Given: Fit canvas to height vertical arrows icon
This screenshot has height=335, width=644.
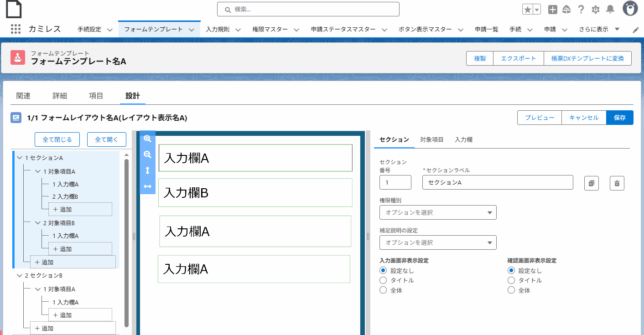Looking at the screenshot, I should tap(147, 170).
